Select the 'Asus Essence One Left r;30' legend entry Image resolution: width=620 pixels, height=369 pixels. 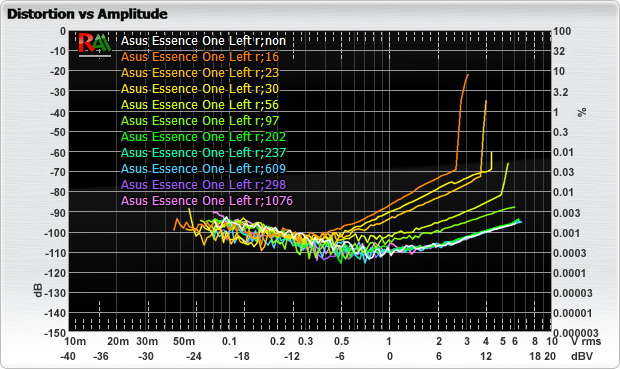click(x=200, y=89)
